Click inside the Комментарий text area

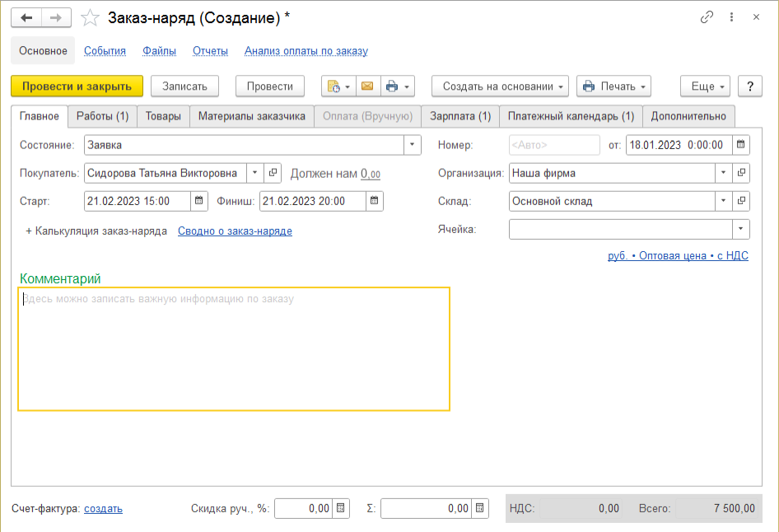point(234,349)
